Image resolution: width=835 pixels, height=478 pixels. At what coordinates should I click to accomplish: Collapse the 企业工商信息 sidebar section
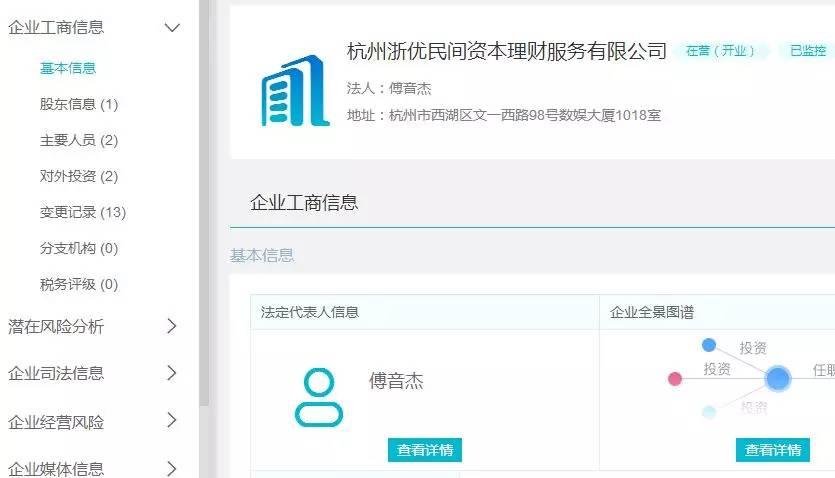pos(172,28)
